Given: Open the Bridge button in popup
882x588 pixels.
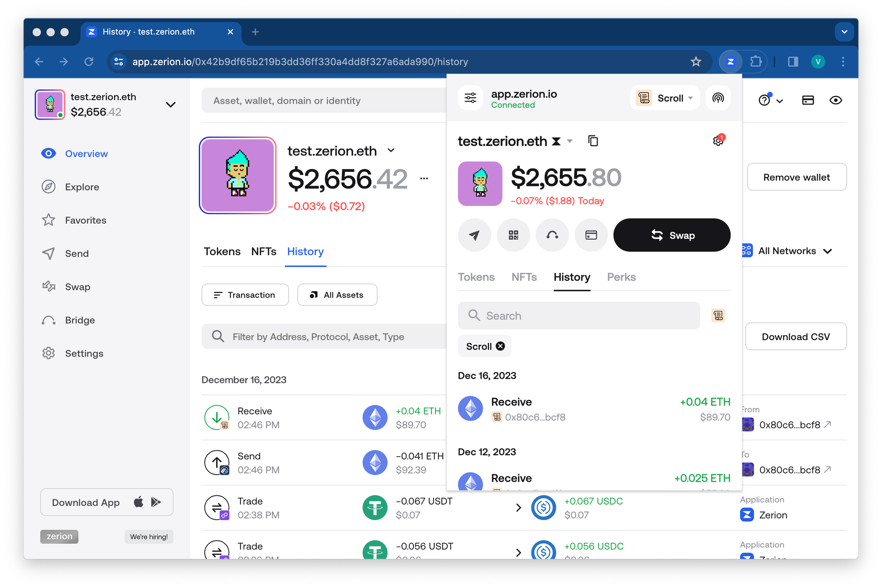Looking at the screenshot, I should (x=552, y=235).
